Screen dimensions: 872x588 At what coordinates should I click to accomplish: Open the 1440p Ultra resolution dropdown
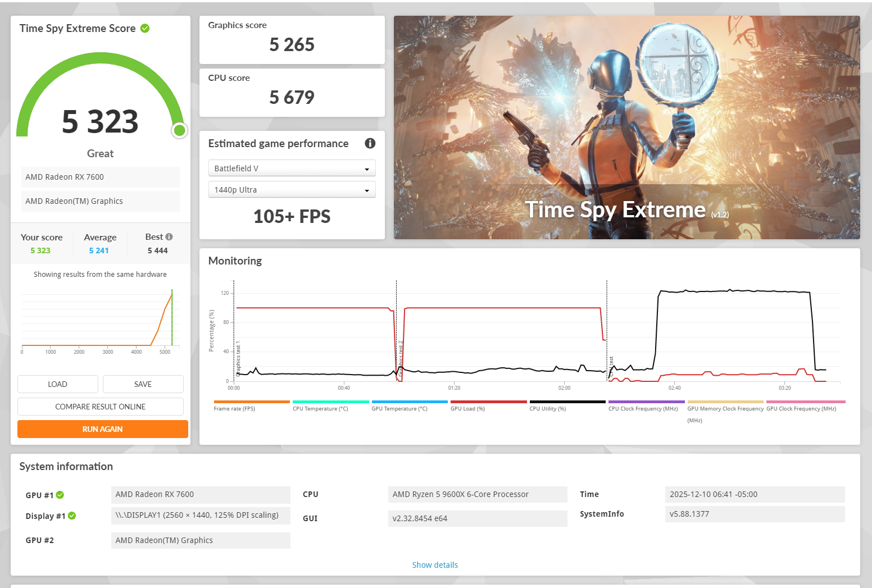click(x=292, y=190)
